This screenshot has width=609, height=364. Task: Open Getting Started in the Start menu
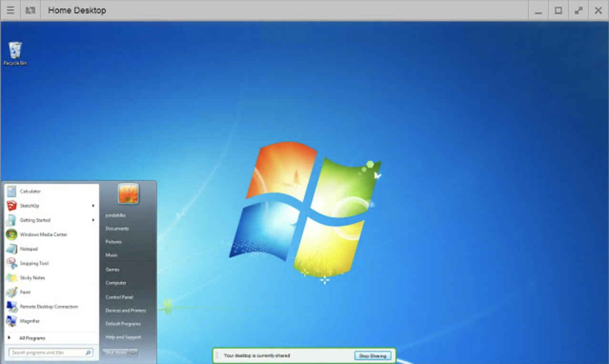pyautogui.click(x=51, y=220)
